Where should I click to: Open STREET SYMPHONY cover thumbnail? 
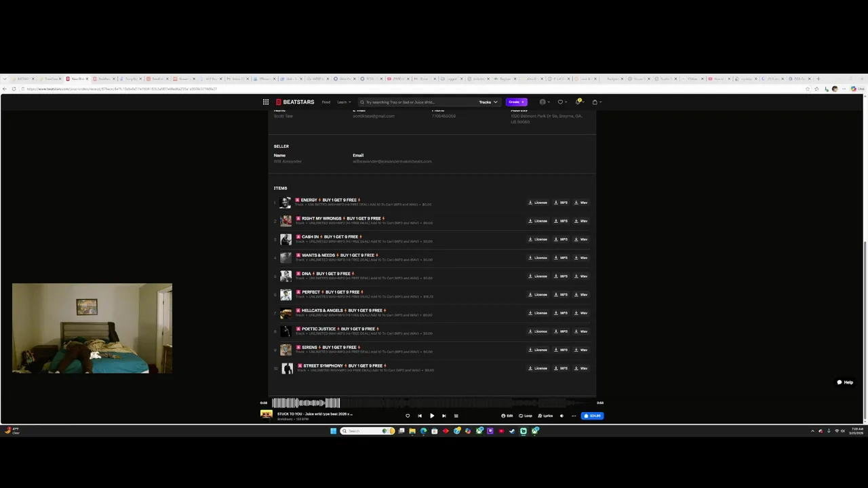[288, 368]
